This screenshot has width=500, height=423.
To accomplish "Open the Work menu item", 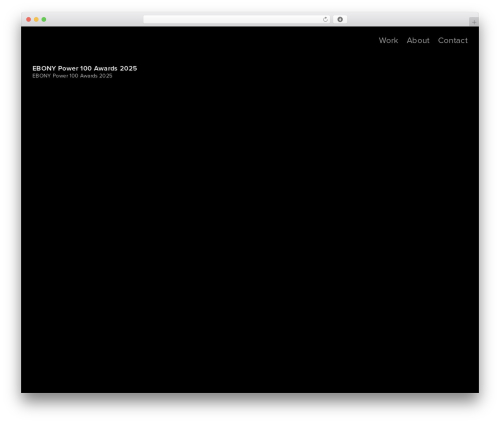I will click(x=388, y=40).
